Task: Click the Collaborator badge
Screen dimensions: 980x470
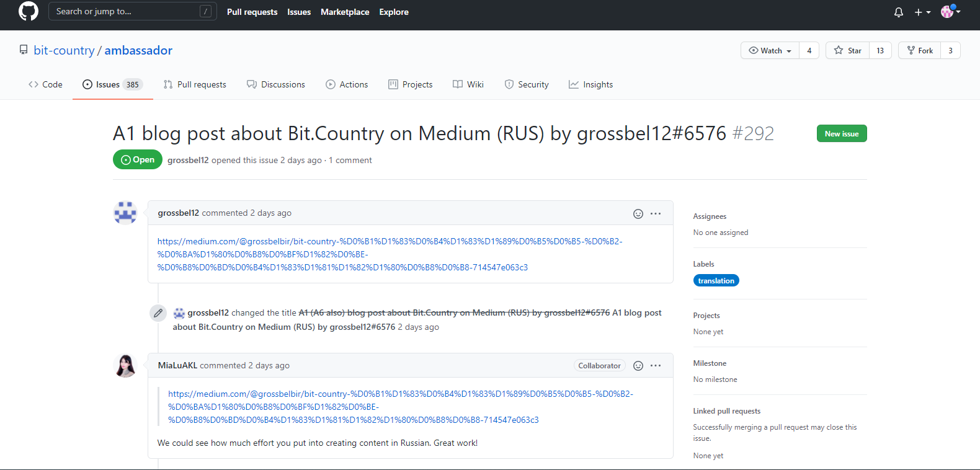Action: click(599, 366)
